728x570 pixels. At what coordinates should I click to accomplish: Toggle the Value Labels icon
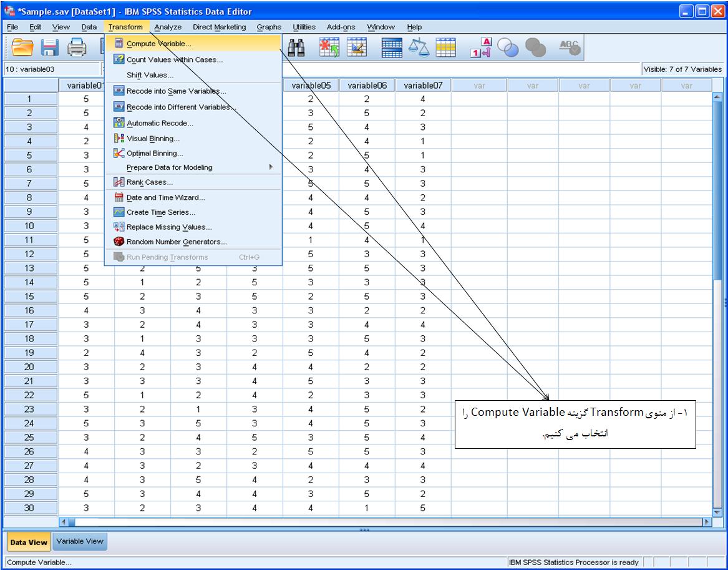pos(481,47)
